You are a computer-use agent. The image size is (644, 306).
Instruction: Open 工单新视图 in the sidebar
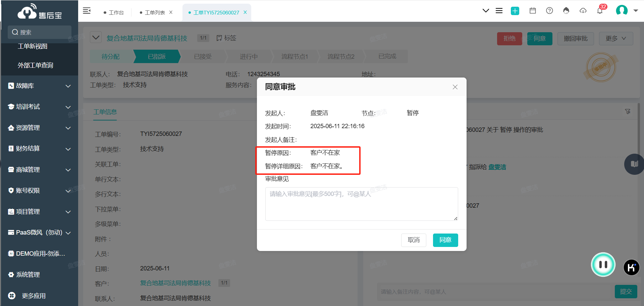tap(33, 46)
